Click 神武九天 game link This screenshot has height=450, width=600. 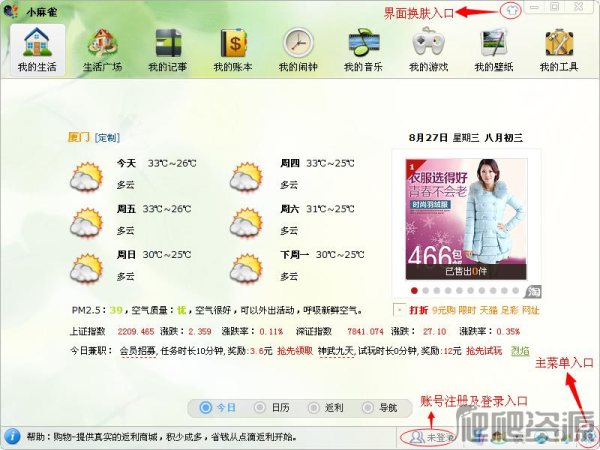[336, 351]
